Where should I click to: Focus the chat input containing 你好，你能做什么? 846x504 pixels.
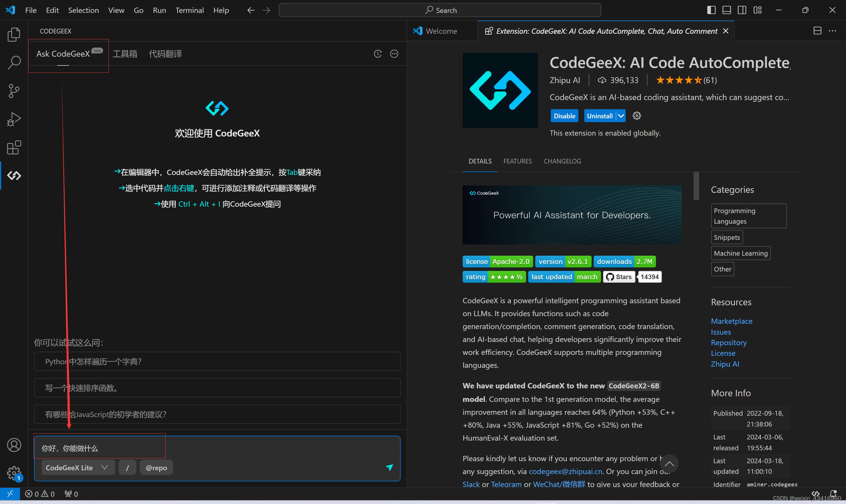click(217, 448)
